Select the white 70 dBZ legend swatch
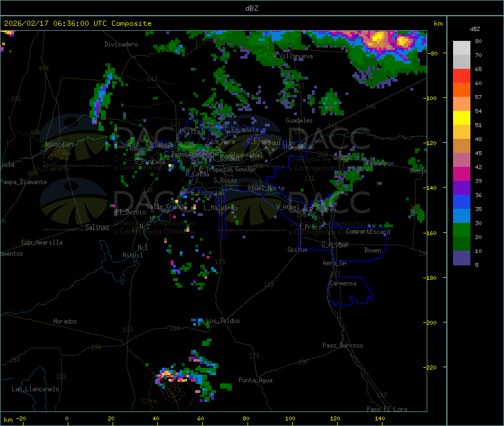 coord(461,48)
